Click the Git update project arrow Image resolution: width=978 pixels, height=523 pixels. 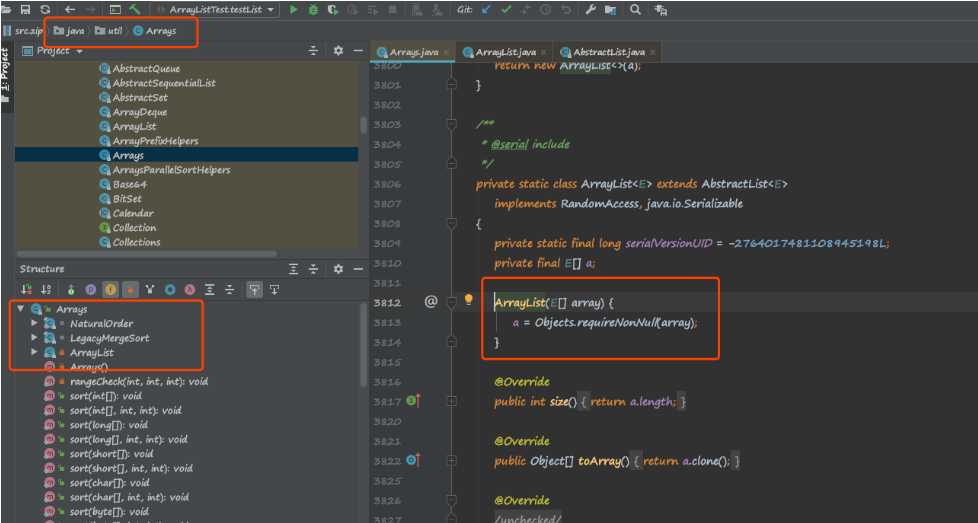pyautogui.click(x=487, y=9)
